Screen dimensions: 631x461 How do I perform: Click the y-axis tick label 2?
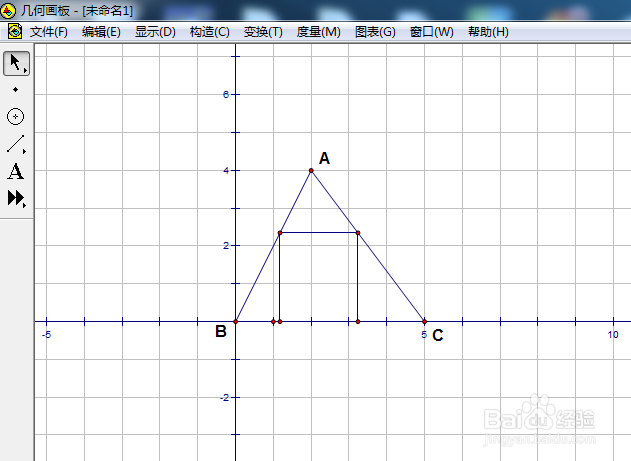[226, 245]
